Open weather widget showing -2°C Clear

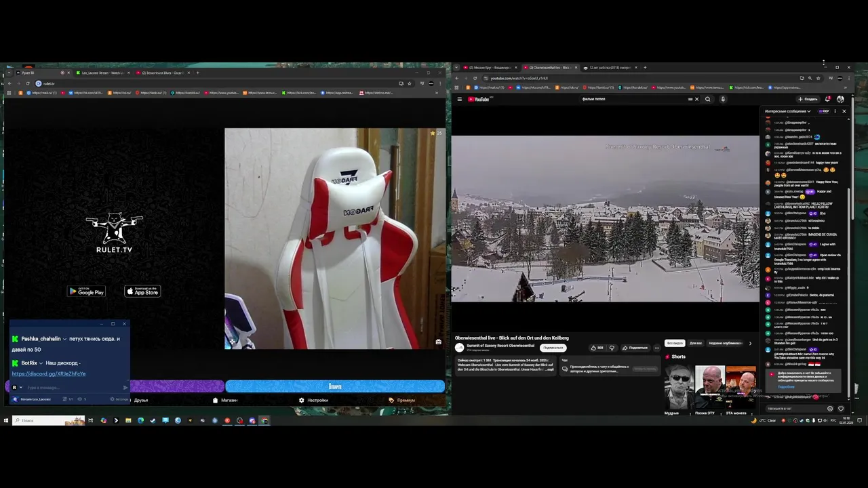click(764, 420)
